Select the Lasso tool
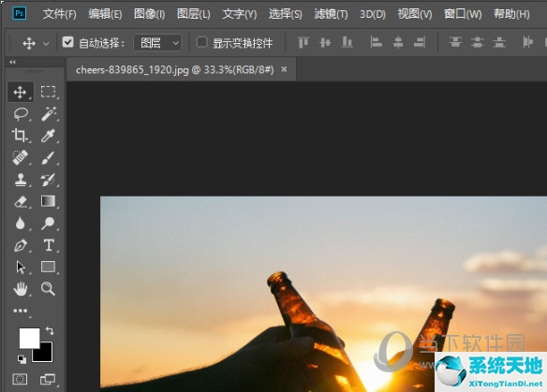547x392 pixels. (21, 114)
